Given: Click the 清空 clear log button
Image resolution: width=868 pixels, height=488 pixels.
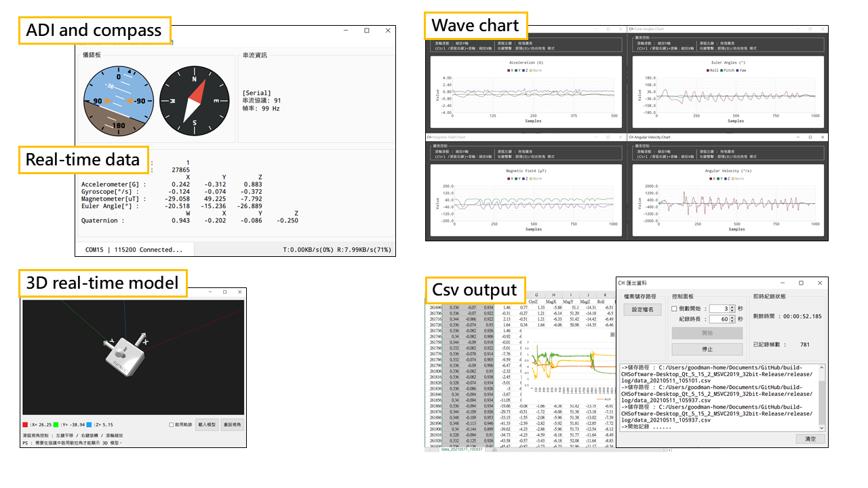Looking at the screenshot, I should click(810, 439).
